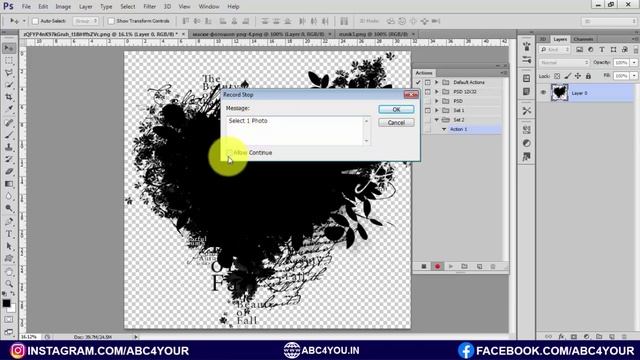
Task: Click the Message text field
Action: 295,131
